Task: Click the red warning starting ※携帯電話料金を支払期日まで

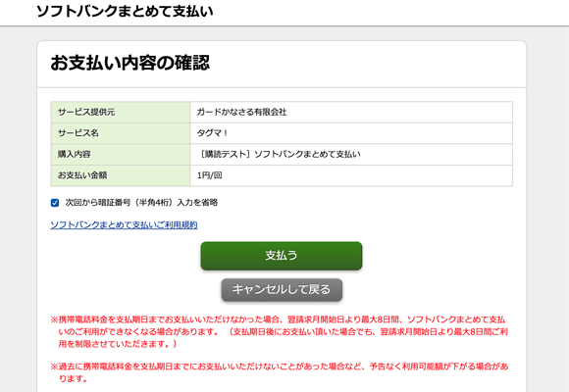Action: [x=279, y=331]
